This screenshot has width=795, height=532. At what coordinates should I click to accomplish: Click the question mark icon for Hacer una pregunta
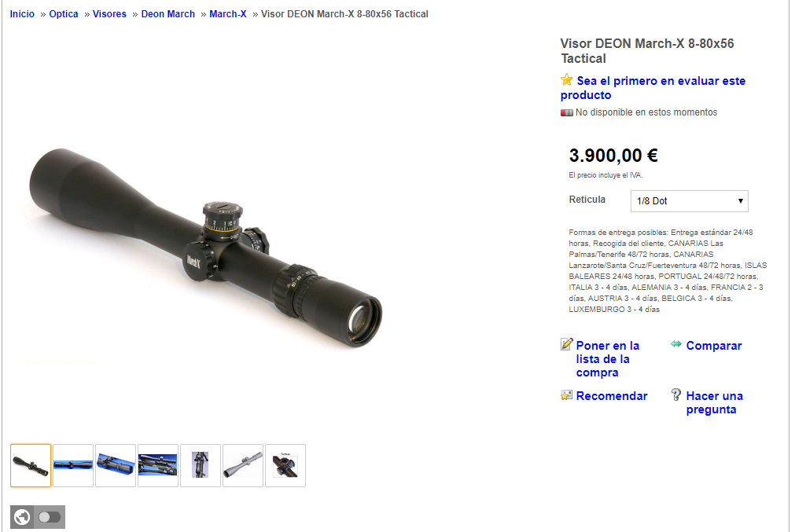point(675,394)
